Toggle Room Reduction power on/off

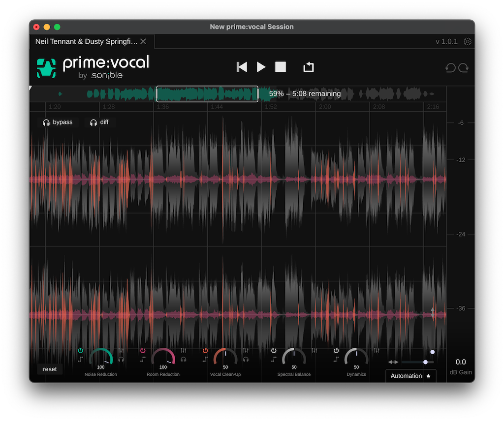point(143,350)
